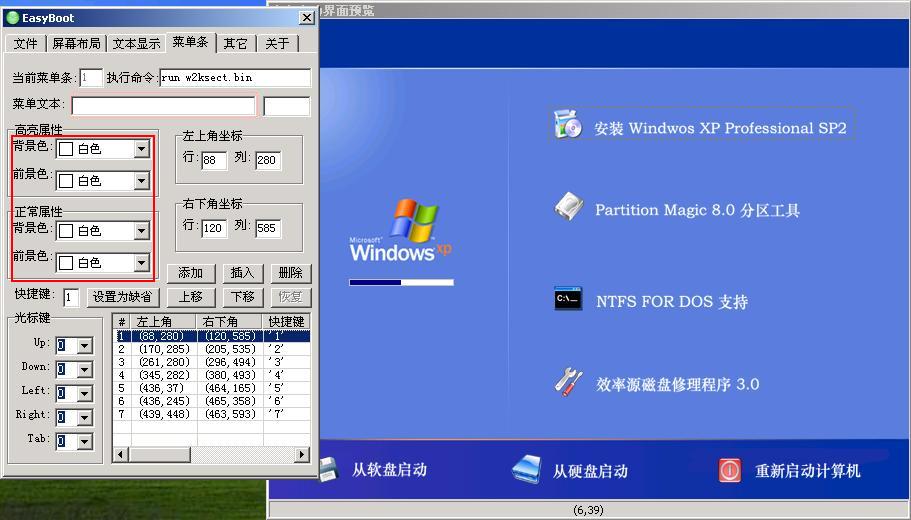
Task: Click Partition Magic 8.0 分区工具 menu text
Action: (697, 210)
